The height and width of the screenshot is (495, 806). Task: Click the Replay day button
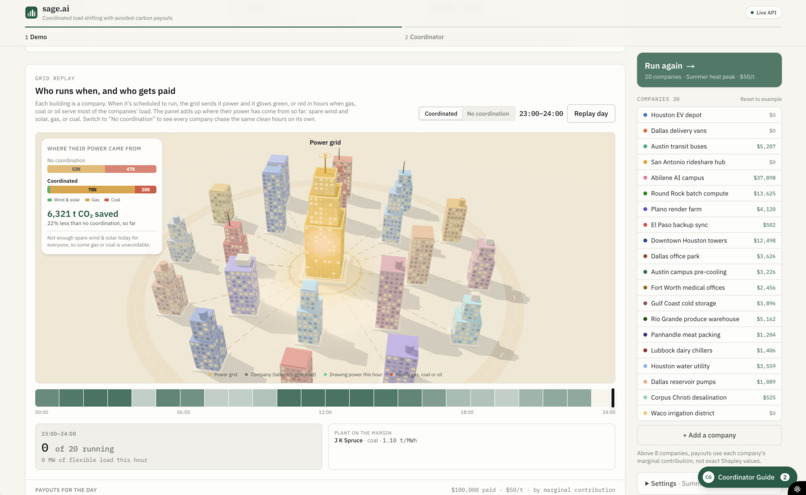click(x=591, y=114)
